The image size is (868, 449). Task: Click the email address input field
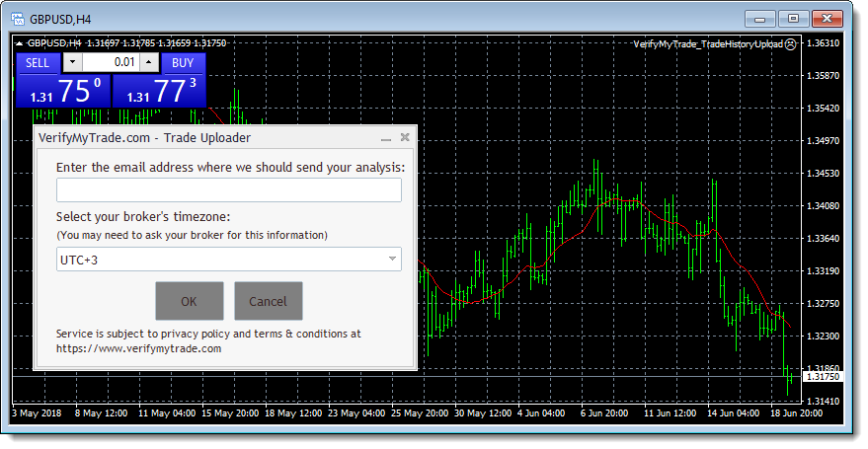click(x=229, y=190)
